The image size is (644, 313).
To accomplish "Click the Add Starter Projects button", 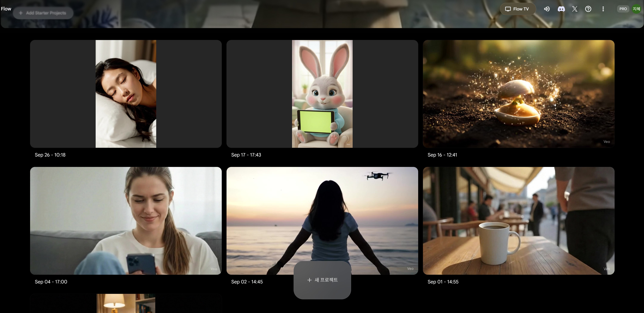I will point(43,13).
